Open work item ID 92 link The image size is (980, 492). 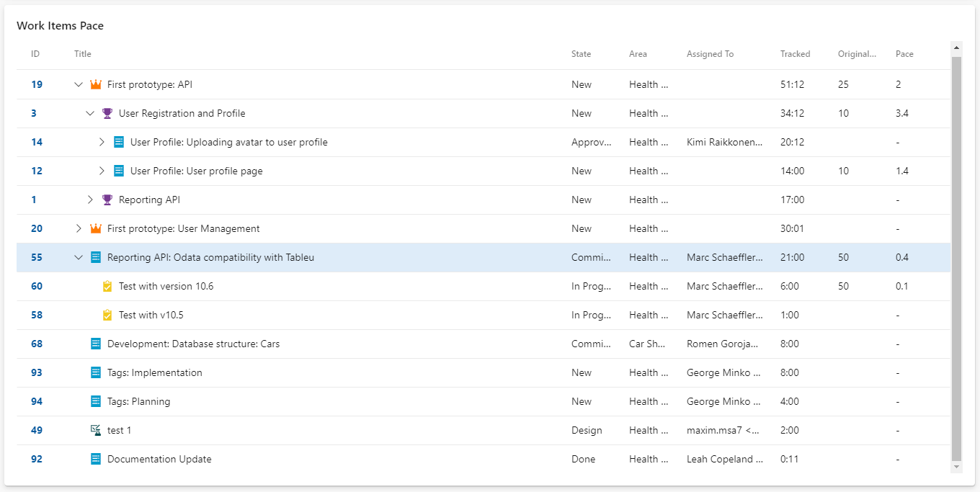point(37,459)
